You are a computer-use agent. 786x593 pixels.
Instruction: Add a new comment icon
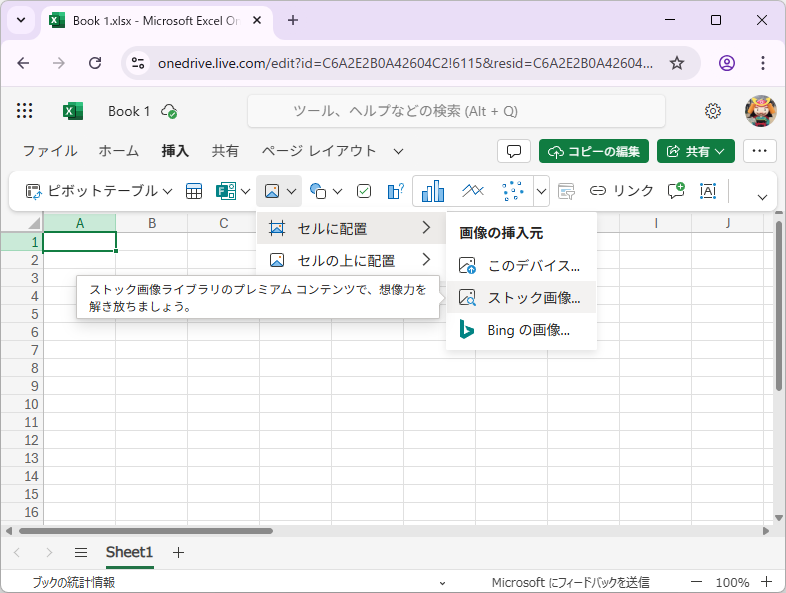click(676, 191)
